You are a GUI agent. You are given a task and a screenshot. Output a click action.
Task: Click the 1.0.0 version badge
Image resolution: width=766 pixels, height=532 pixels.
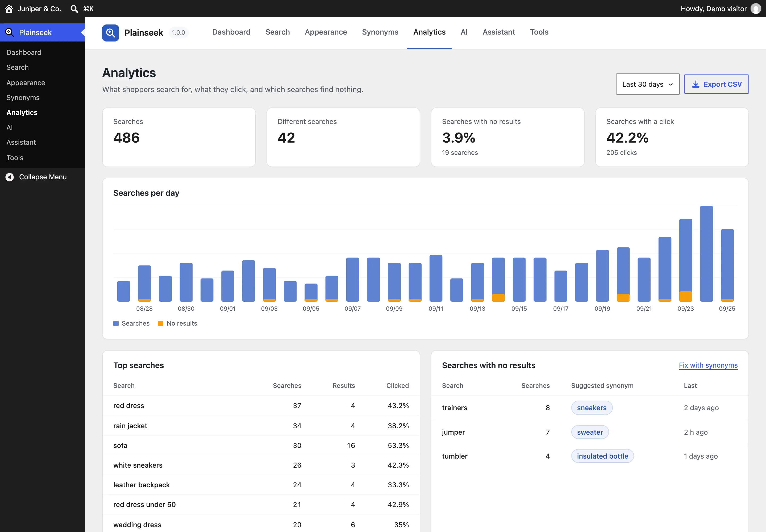(179, 33)
